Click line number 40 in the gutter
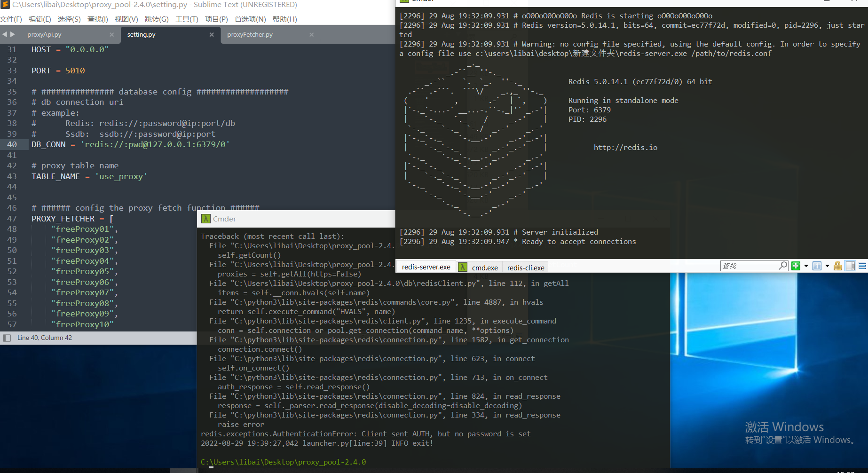Screen dimensions: 868x473 12,145
